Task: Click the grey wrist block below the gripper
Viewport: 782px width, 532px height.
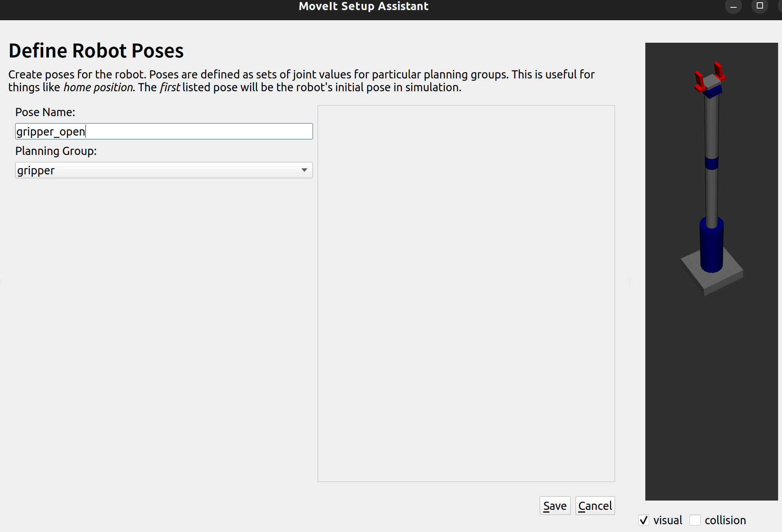Action: click(712, 82)
